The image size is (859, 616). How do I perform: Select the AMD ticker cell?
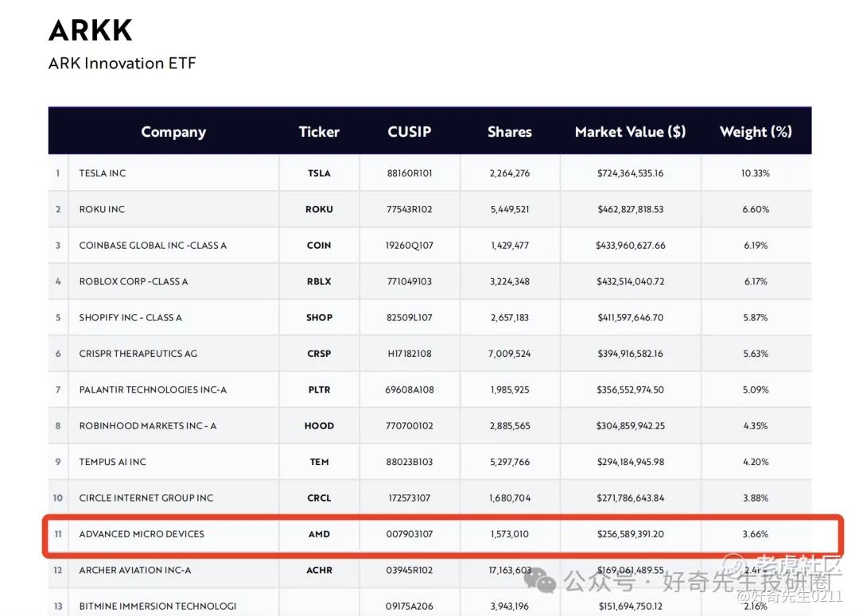click(x=319, y=534)
